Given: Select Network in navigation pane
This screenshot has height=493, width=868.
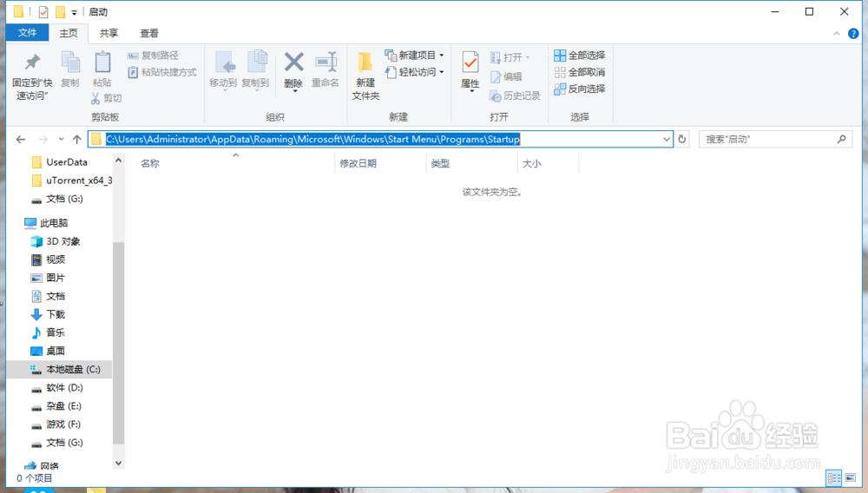Looking at the screenshot, I should pos(42,465).
